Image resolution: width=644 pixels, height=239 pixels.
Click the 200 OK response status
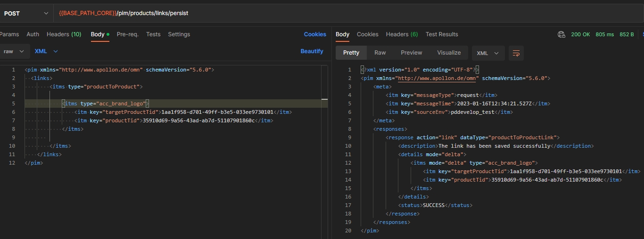pos(580,34)
